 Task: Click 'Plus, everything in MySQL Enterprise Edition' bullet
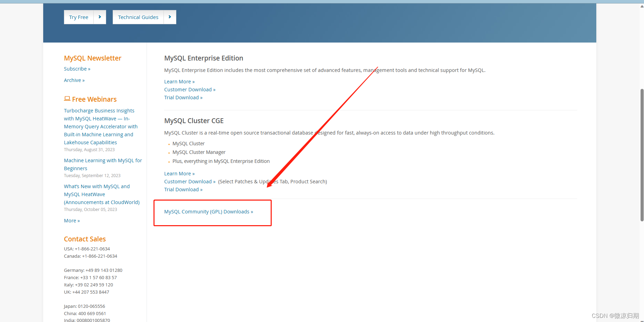(x=221, y=161)
